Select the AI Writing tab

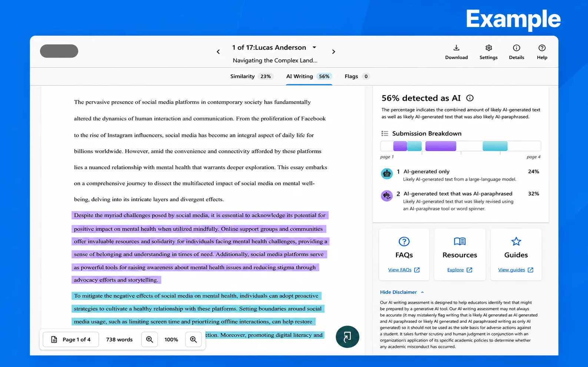pyautogui.click(x=309, y=76)
